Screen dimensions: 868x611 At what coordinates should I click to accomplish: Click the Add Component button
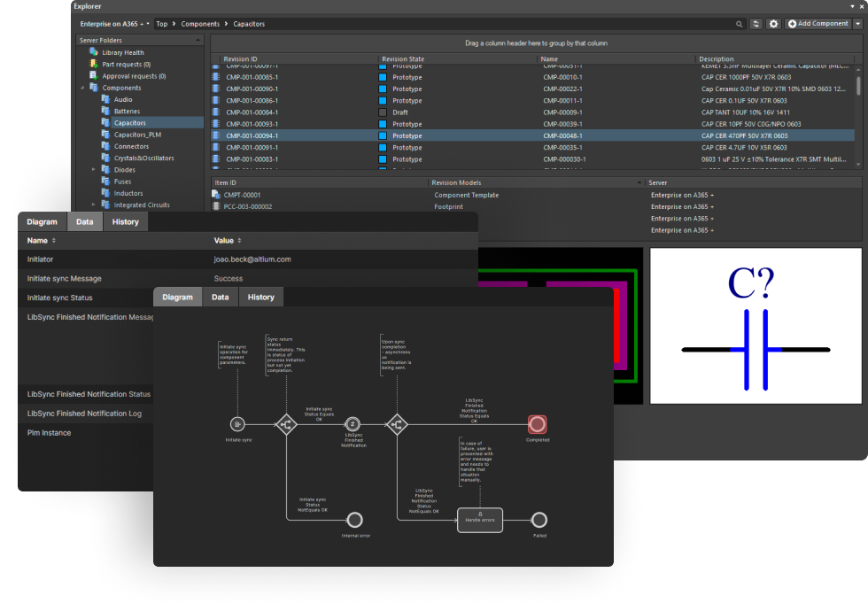pos(818,24)
